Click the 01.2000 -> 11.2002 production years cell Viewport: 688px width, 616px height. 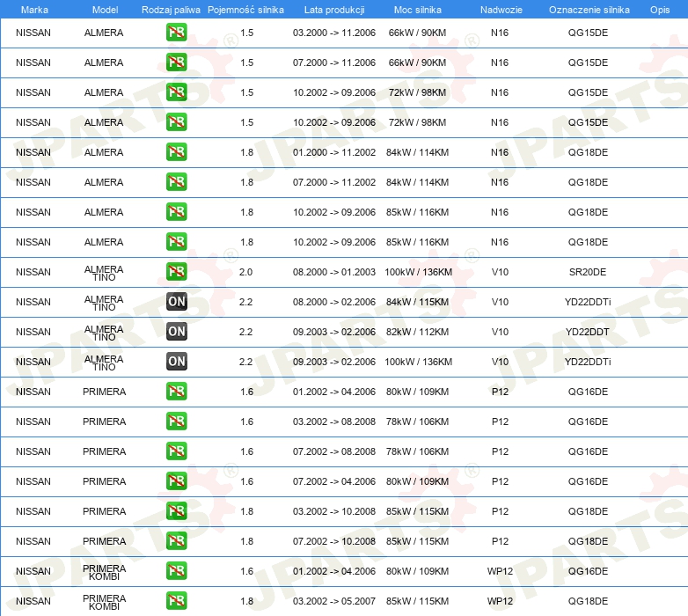point(334,152)
